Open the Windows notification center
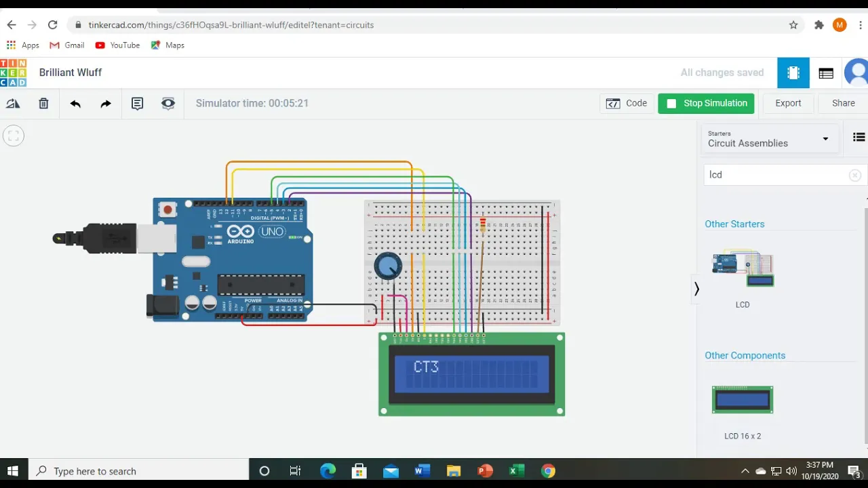Screen dimensions: 868x488 854,472
